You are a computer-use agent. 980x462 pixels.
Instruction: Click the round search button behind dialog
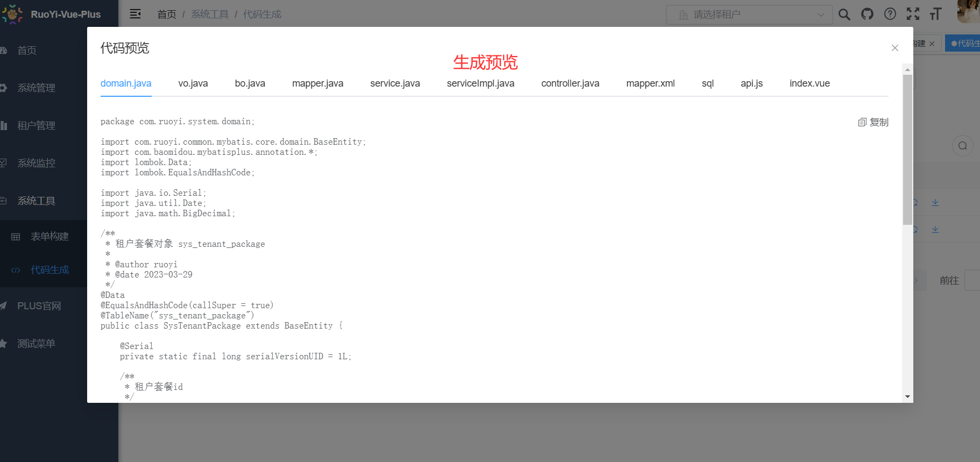[963, 146]
